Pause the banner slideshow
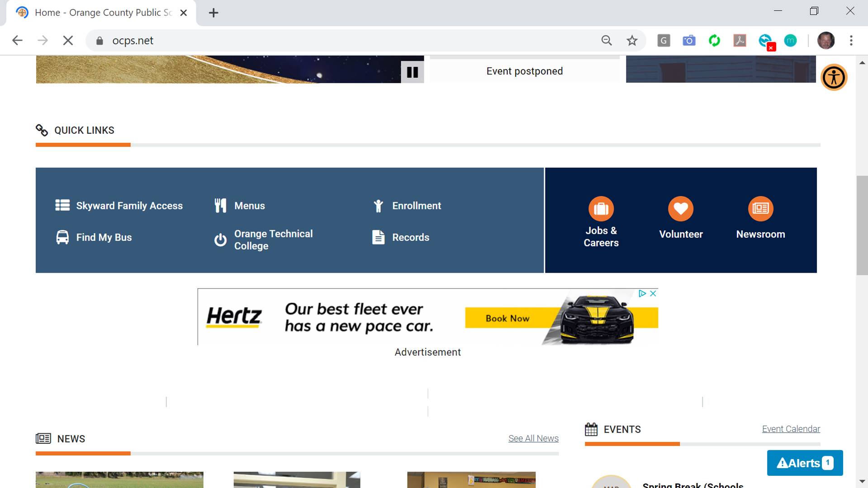Screen dimensions: 868x488 [412, 72]
